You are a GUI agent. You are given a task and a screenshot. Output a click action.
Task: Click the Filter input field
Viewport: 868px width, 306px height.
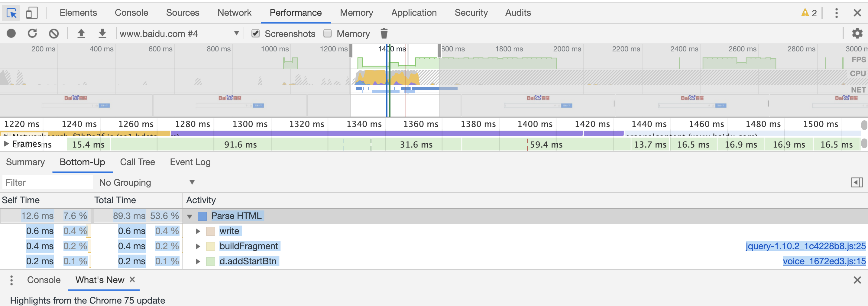pyautogui.click(x=47, y=182)
